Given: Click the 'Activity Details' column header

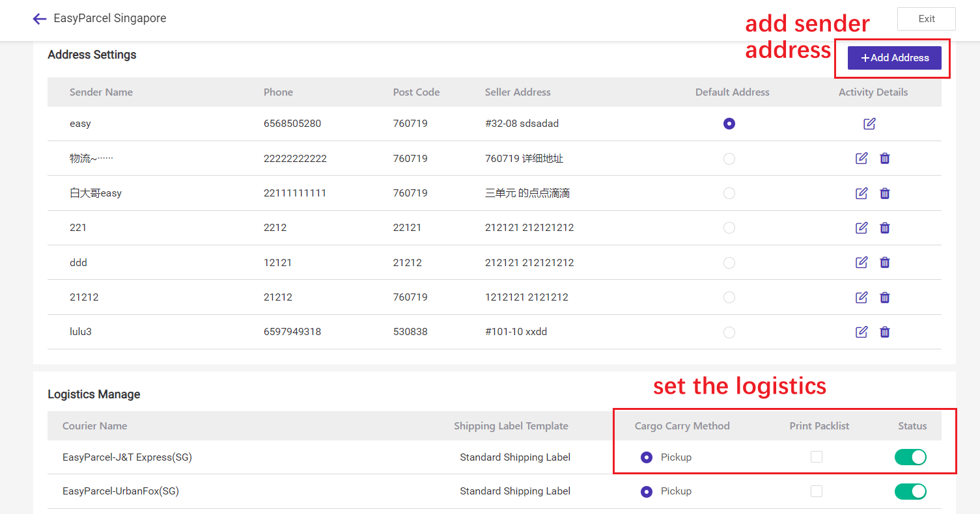Looking at the screenshot, I should (x=873, y=92).
